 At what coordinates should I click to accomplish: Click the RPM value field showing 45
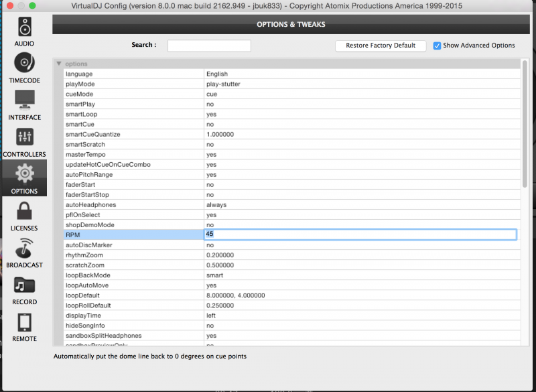pos(360,235)
